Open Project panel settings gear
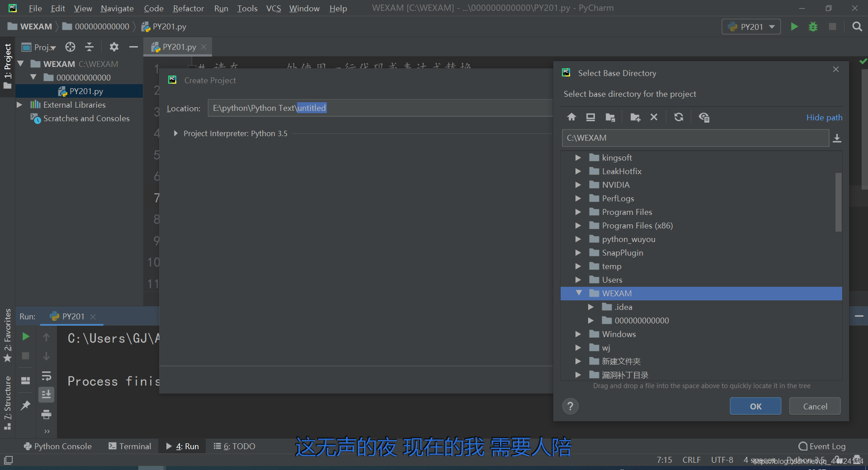The image size is (868, 470). (x=114, y=47)
